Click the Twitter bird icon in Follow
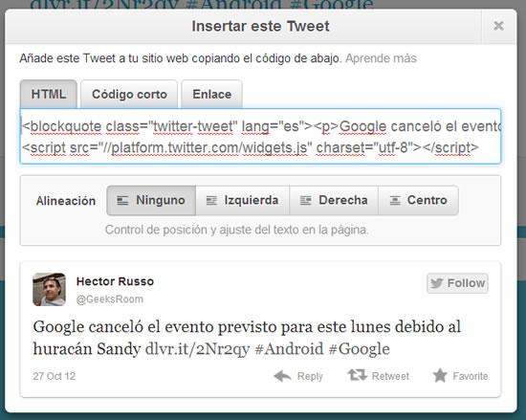This screenshot has width=526, height=420. [x=437, y=283]
